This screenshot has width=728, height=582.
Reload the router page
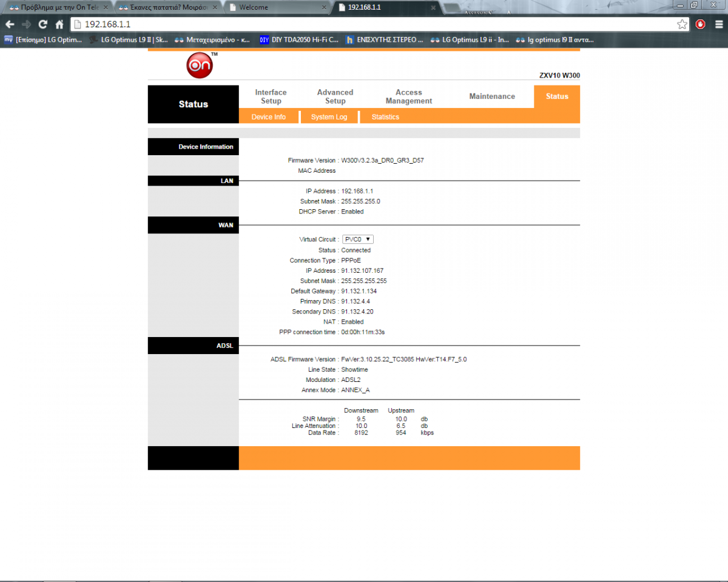[42, 24]
